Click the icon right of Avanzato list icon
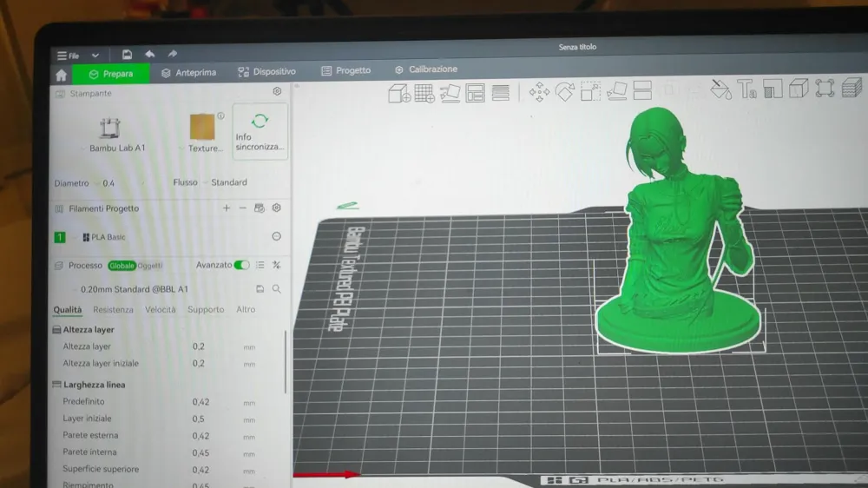The image size is (868, 488). [x=276, y=266]
